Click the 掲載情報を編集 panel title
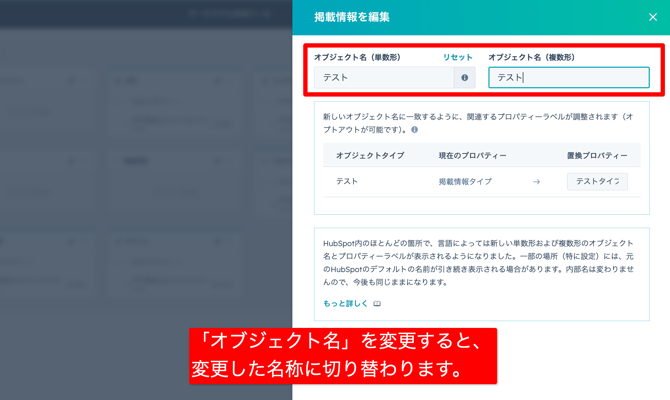The image size is (670, 400). pyautogui.click(x=352, y=17)
